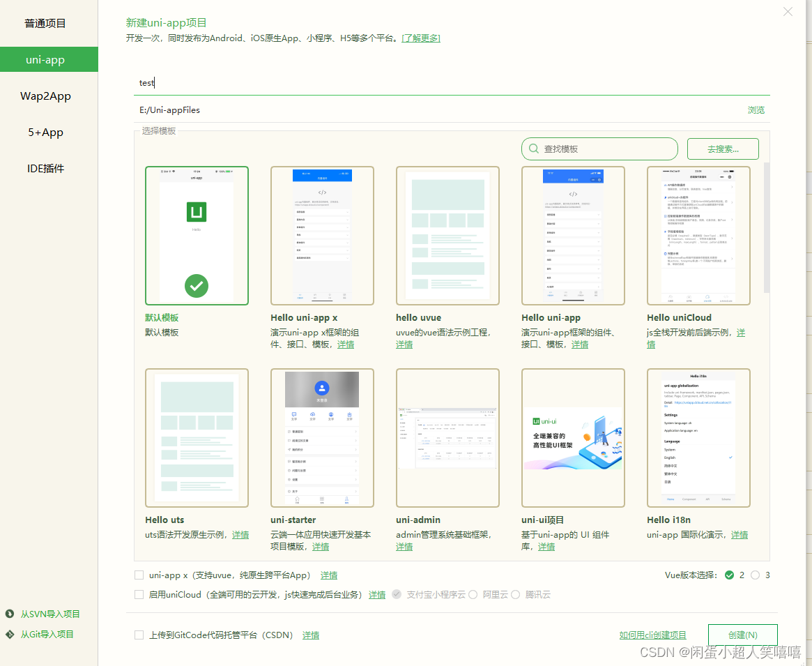Close the new project dialog

(788, 11)
